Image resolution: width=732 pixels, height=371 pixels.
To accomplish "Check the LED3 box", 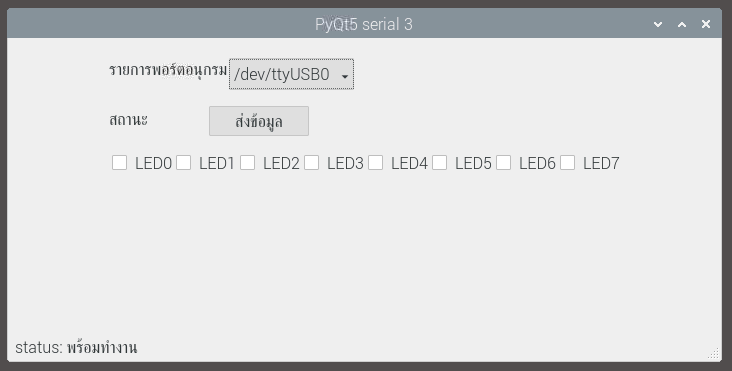I will point(311,163).
